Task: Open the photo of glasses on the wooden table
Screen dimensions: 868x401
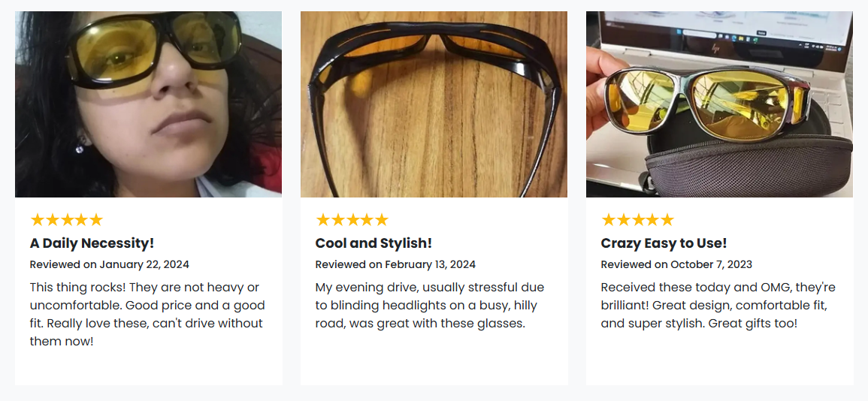Action: click(434, 104)
